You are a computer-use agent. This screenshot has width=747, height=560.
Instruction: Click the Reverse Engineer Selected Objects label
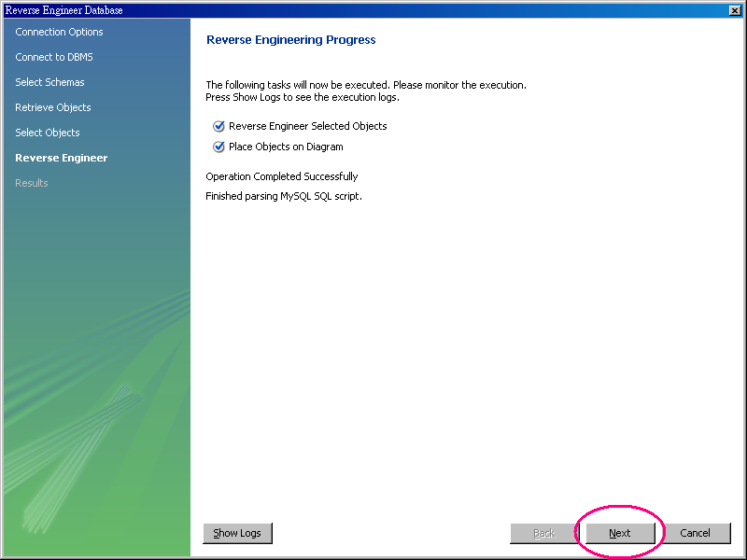point(308,126)
